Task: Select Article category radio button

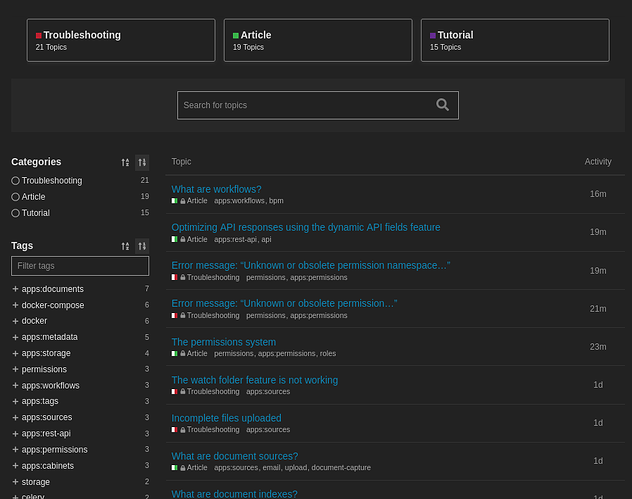Action: click(x=15, y=197)
